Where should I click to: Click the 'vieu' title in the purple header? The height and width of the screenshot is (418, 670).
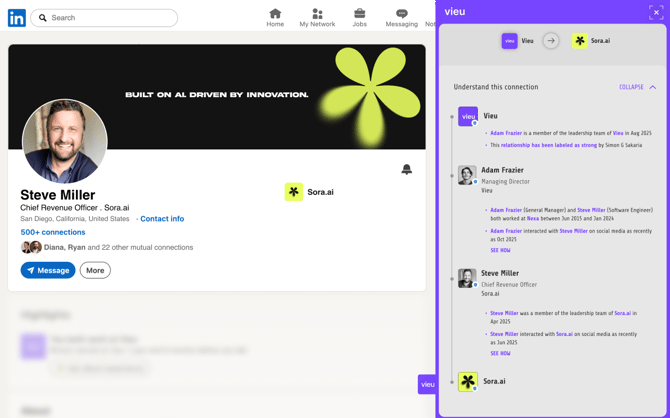pyautogui.click(x=455, y=12)
